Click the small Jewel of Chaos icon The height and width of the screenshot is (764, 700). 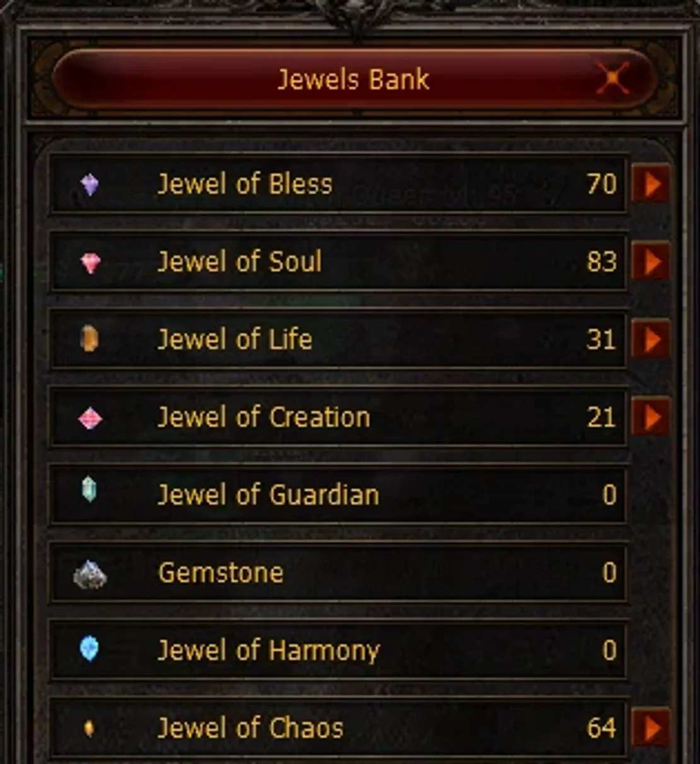[x=89, y=729]
